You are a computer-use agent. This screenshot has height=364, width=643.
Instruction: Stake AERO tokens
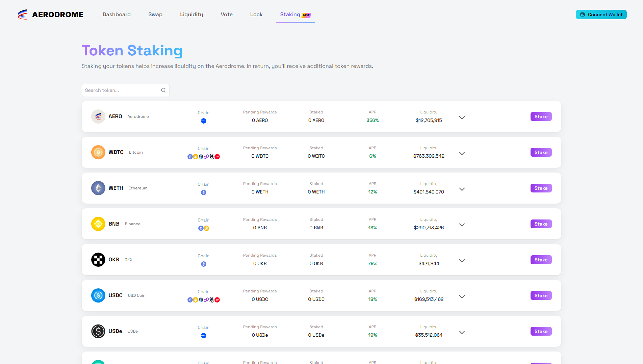[541, 116]
